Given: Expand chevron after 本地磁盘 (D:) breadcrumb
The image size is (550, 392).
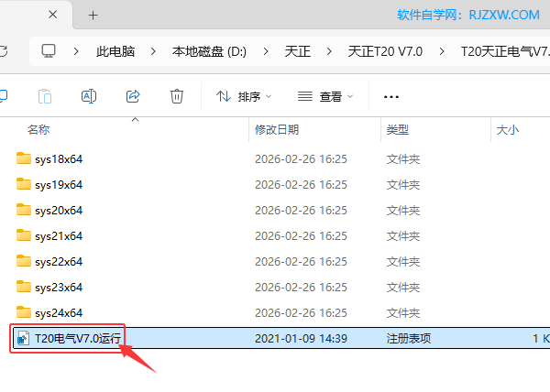Looking at the screenshot, I should click(x=266, y=51).
